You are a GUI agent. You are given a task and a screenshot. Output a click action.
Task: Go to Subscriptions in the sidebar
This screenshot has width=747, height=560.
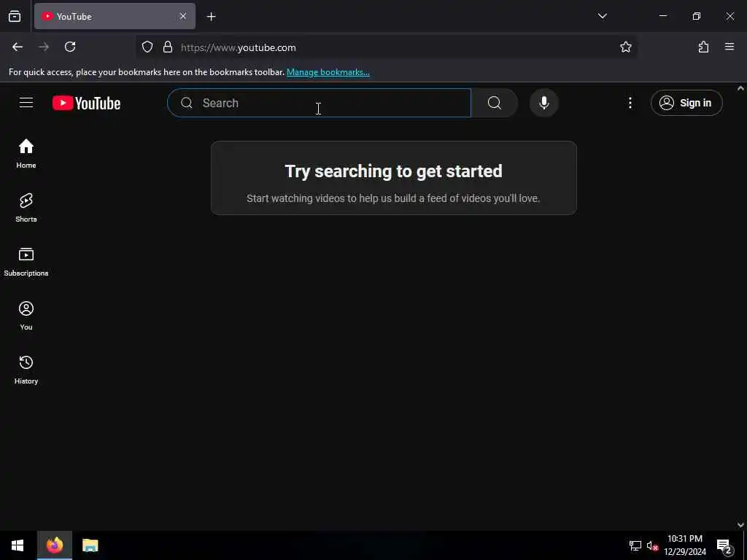[26, 262]
